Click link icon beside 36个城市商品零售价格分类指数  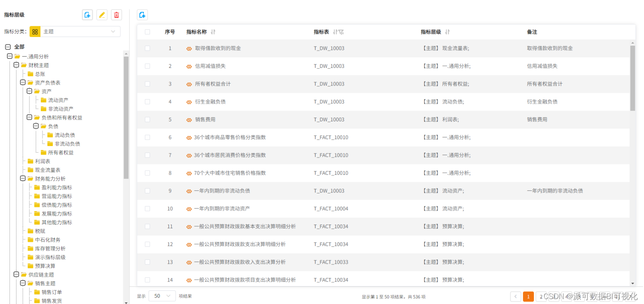[189, 137]
